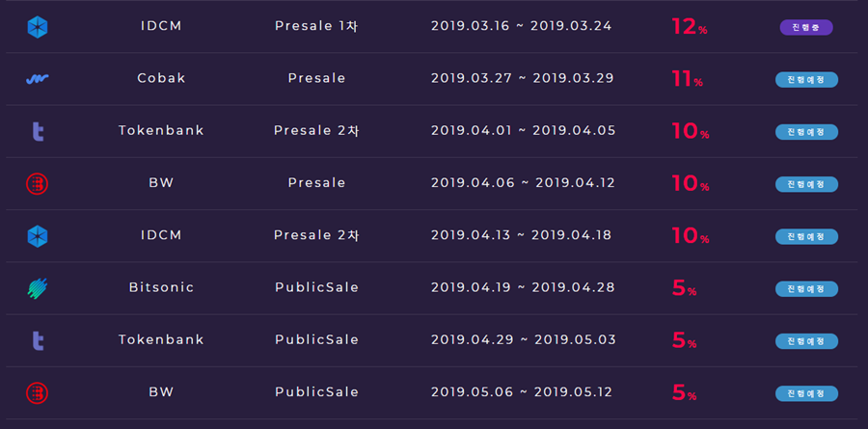Image resolution: width=868 pixels, height=429 pixels.
Task: Click the Cobak wave logo icon
Action: pos(38,79)
